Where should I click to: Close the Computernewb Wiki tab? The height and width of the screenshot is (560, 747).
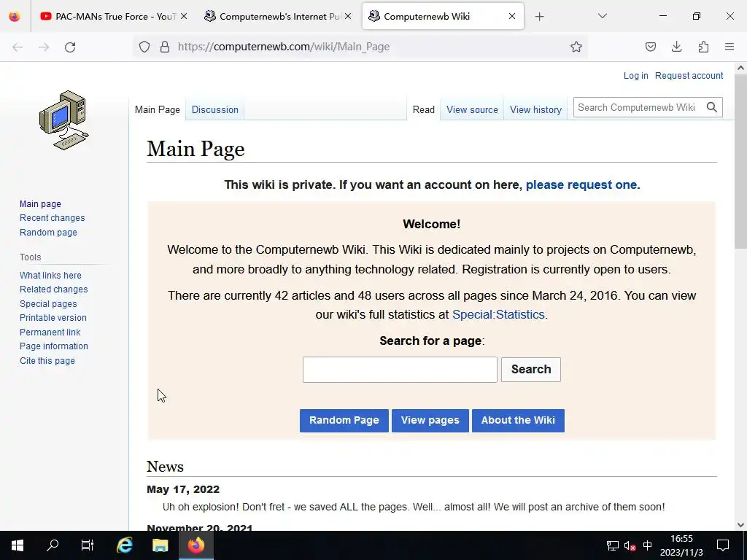point(511,16)
